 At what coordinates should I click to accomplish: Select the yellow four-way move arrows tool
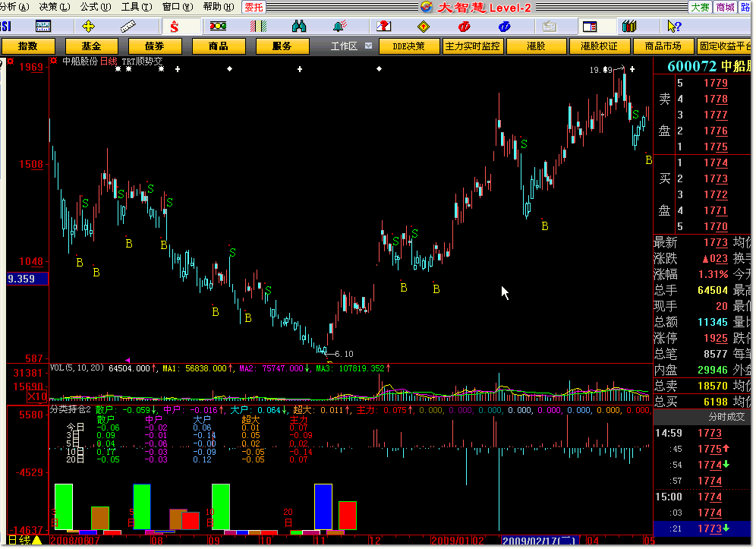tap(88, 26)
